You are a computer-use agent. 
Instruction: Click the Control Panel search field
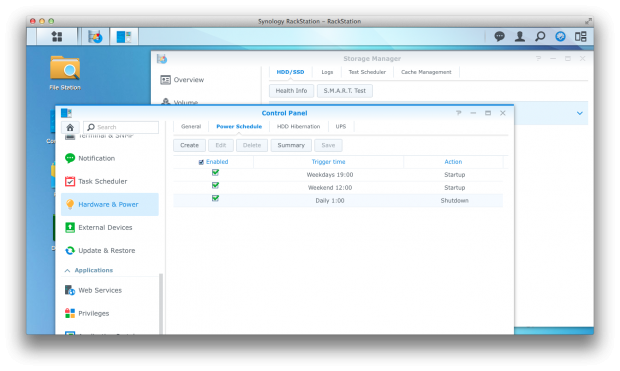coord(121,127)
